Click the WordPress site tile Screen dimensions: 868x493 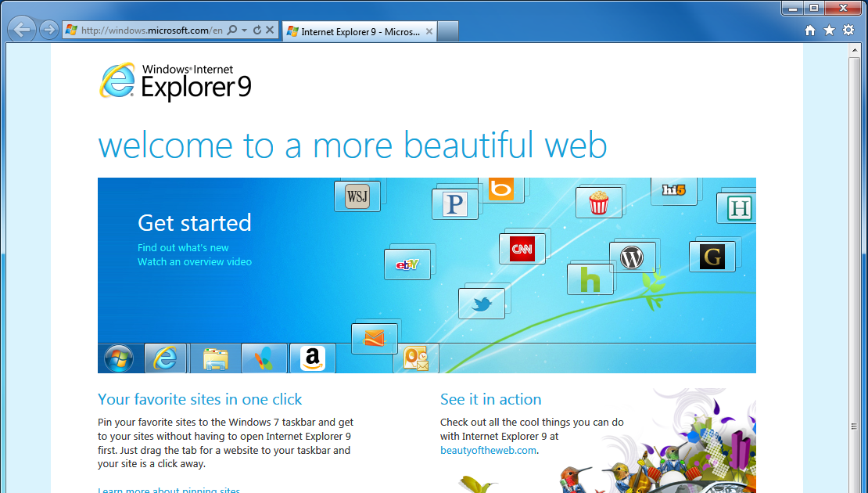point(632,257)
